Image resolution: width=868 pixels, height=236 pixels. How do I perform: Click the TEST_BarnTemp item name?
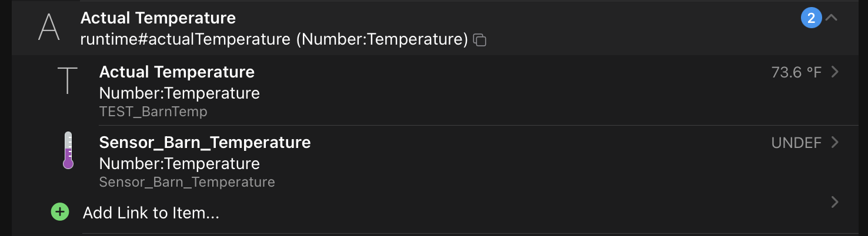pyautogui.click(x=153, y=112)
